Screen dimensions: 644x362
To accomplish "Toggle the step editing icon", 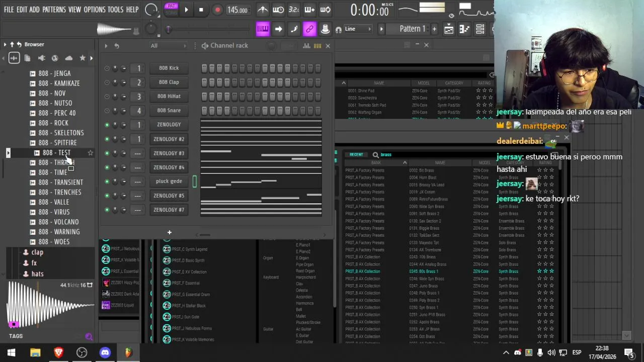I will [x=294, y=29].
